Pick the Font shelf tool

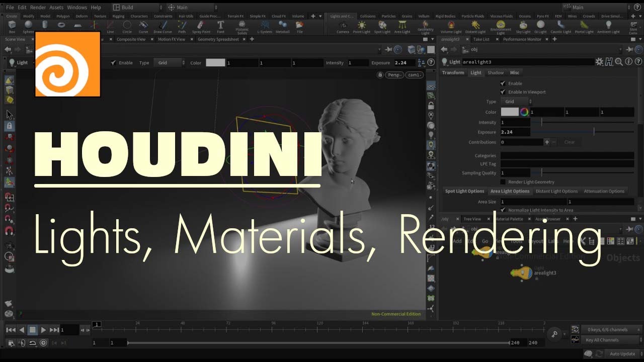click(220, 26)
